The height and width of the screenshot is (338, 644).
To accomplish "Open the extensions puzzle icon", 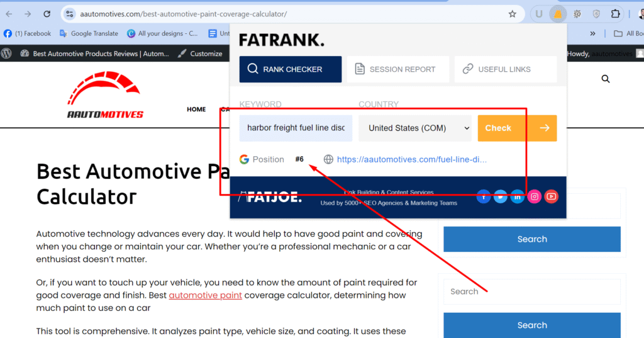I will (x=615, y=14).
